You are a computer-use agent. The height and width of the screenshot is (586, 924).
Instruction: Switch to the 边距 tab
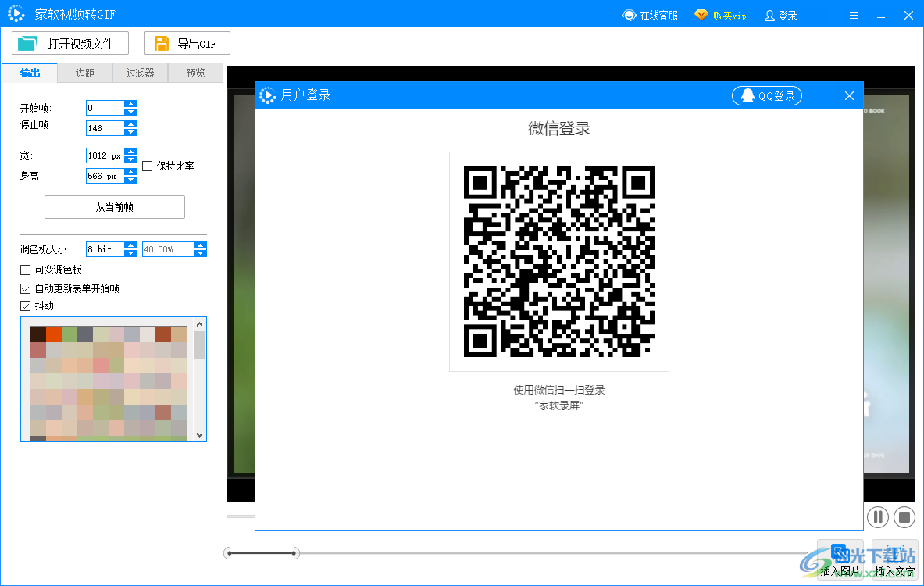click(x=84, y=73)
